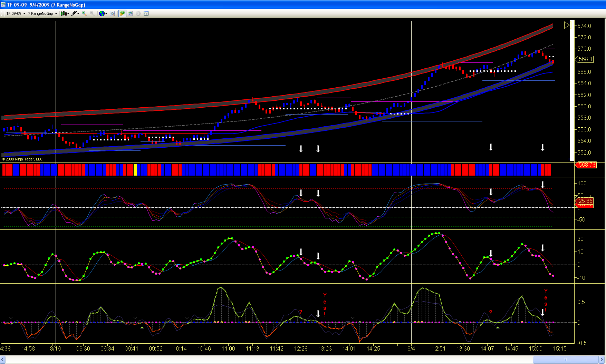
Task: Open the TF 09-09 instrument dropdown
Action: [16, 13]
